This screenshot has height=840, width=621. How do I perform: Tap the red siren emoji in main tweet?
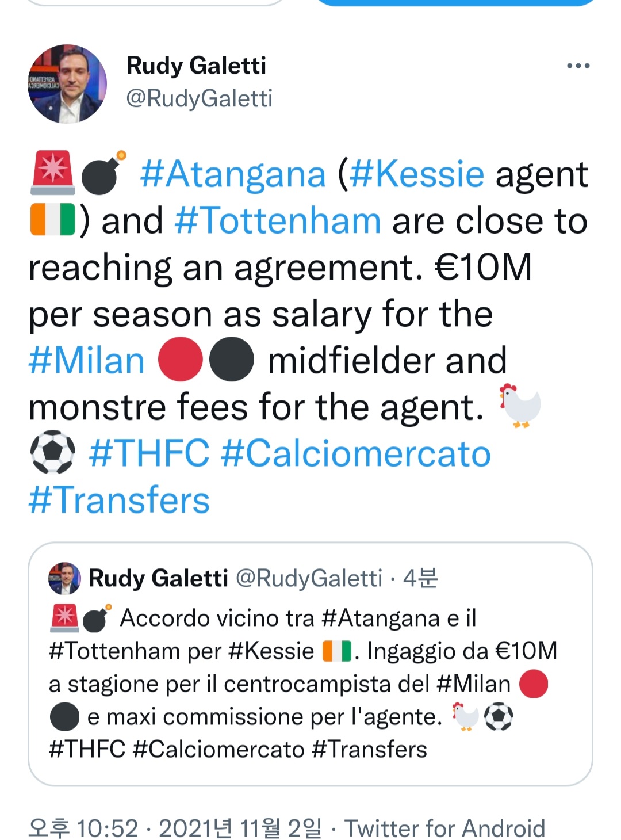tap(52, 172)
